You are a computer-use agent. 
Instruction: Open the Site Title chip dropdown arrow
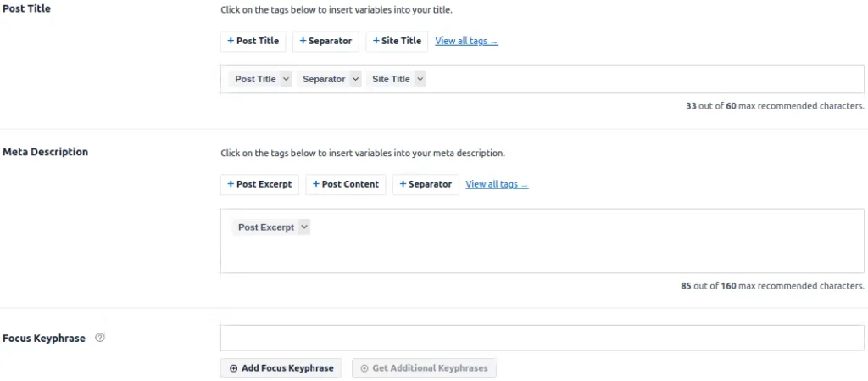click(420, 79)
